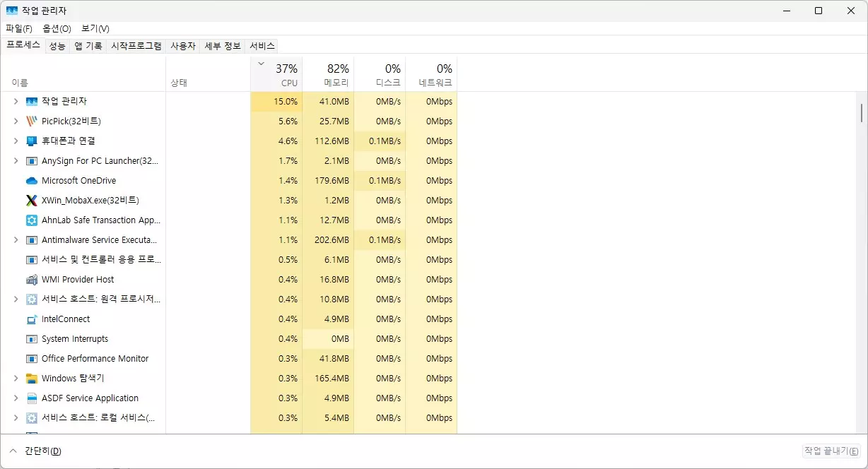Switch to the 시작프로그램 tab
868x469 pixels.
pyautogui.click(x=136, y=46)
